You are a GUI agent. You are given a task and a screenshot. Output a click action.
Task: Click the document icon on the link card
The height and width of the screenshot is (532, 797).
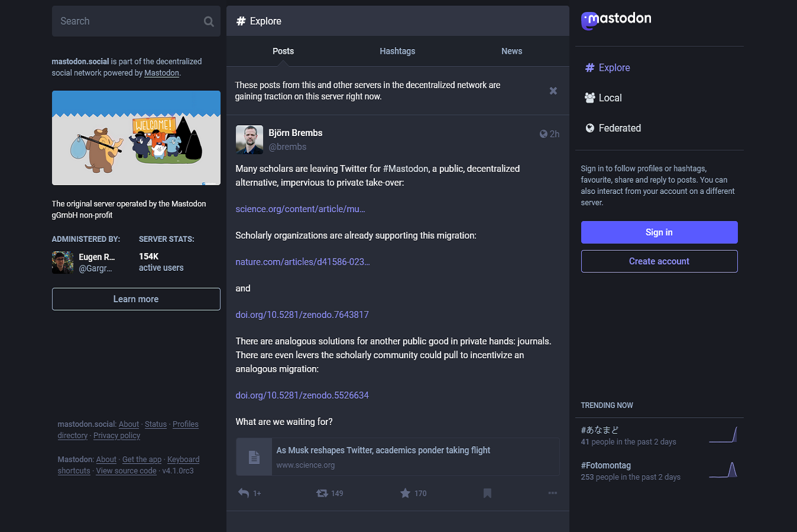[x=254, y=457]
